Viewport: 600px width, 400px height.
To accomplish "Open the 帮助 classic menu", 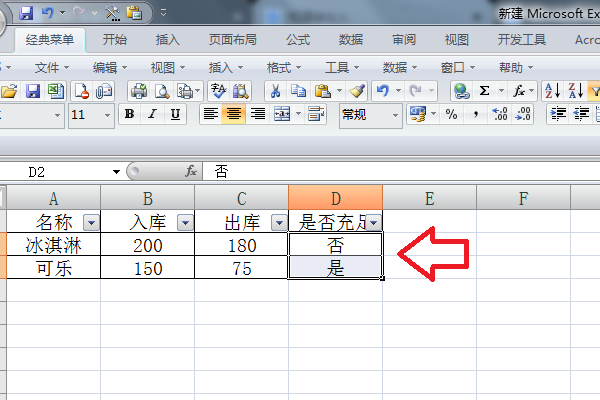I will pos(516,68).
